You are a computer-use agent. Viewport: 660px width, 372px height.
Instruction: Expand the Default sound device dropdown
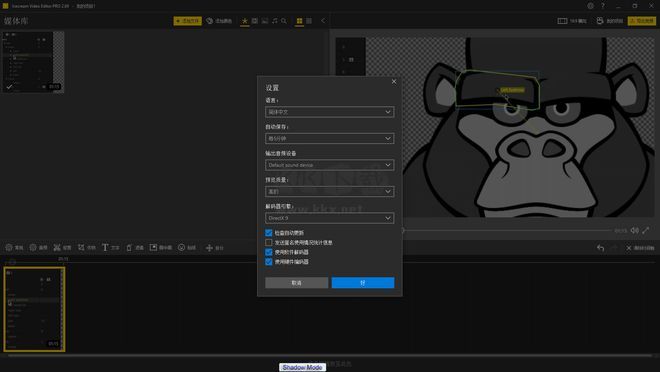click(330, 165)
